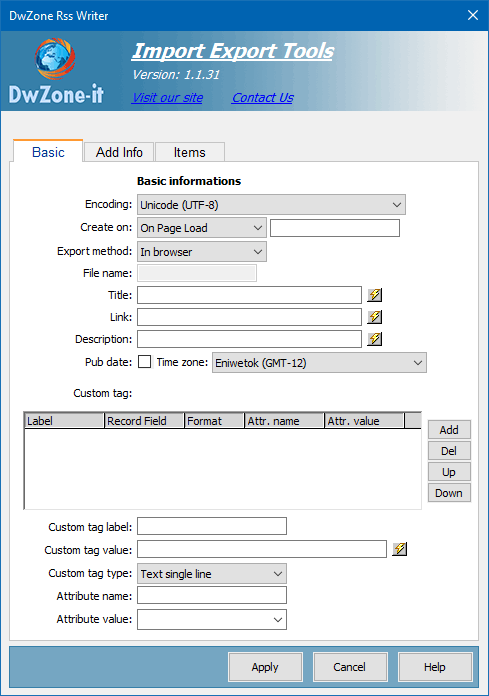Click the lightning icon beside Title field
Viewport: 489px width, 696px height.
tap(375, 295)
